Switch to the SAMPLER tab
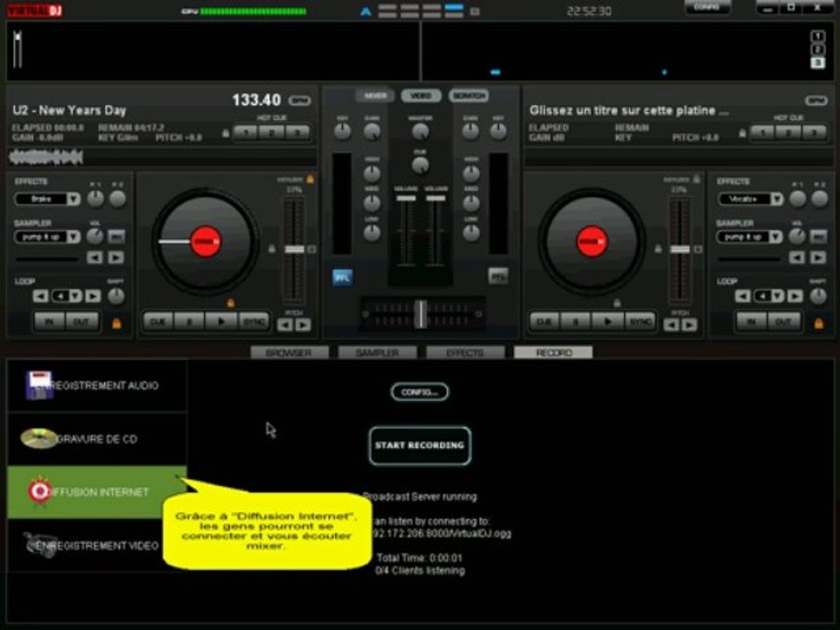 [377, 353]
